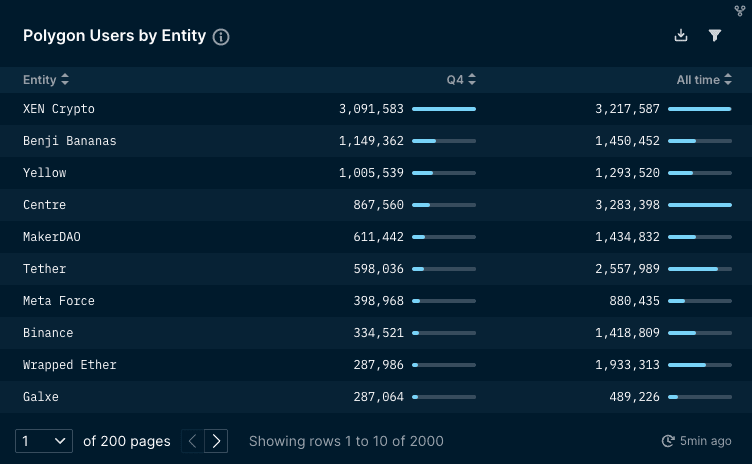Click All time value 489,226
Viewport: 752px width, 464px height.
click(x=634, y=397)
